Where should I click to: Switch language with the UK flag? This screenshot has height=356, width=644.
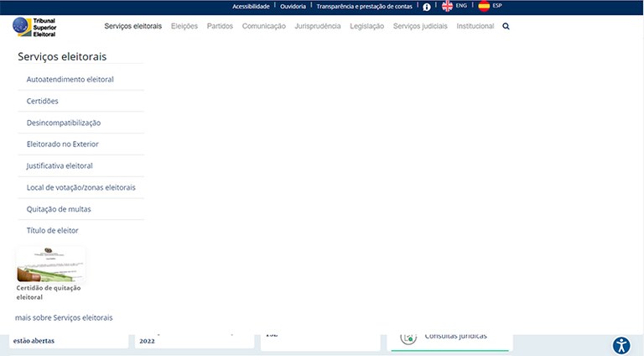tap(447, 6)
